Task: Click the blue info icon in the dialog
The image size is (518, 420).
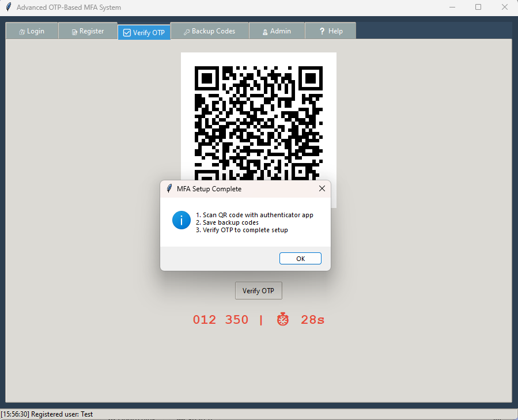Action: click(182, 220)
